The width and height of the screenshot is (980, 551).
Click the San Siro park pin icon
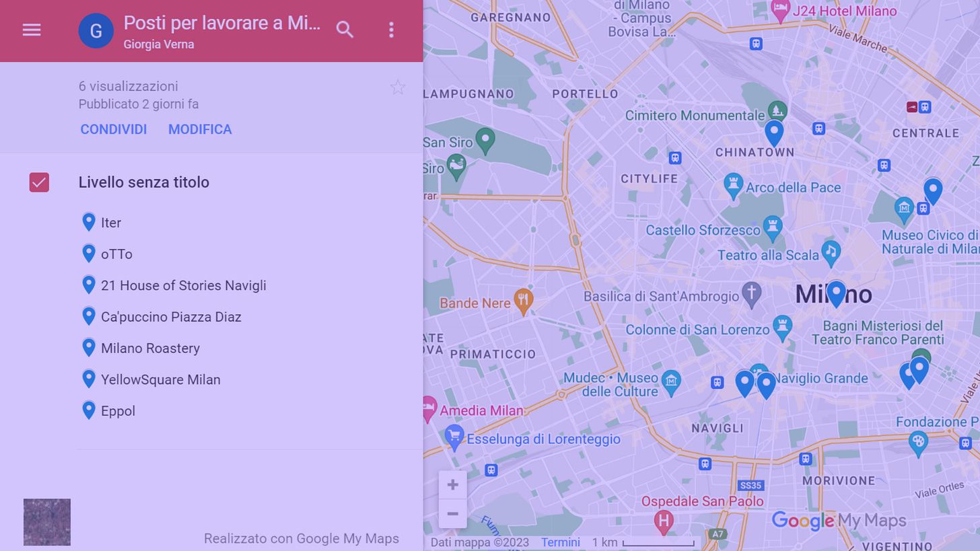485,141
